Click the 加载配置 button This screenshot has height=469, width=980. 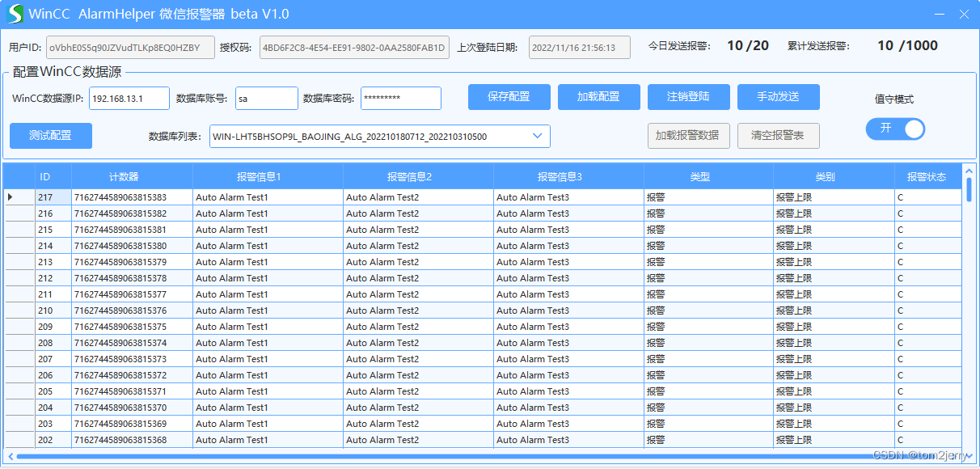(x=598, y=97)
